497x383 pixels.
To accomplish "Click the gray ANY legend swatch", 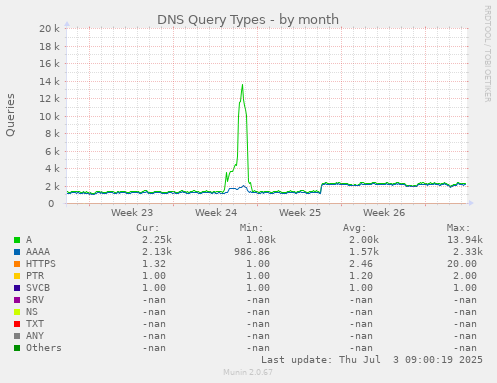I will (17, 336).
